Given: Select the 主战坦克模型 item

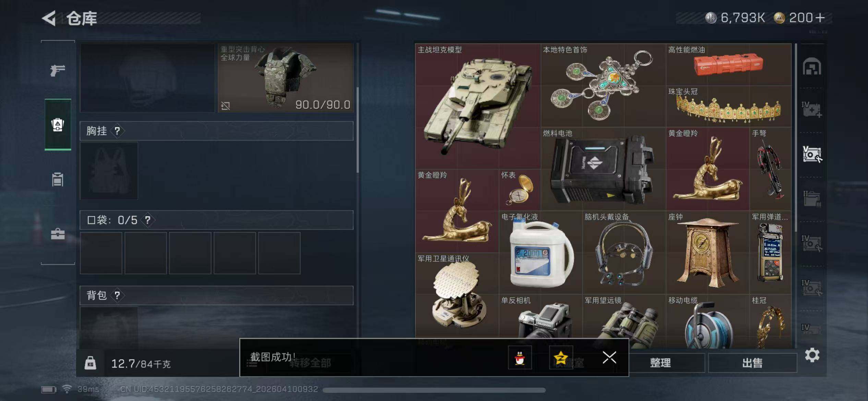Looking at the screenshot, I should [478, 106].
